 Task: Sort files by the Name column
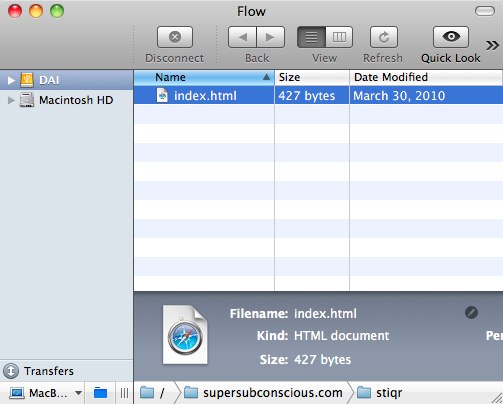(204, 77)
